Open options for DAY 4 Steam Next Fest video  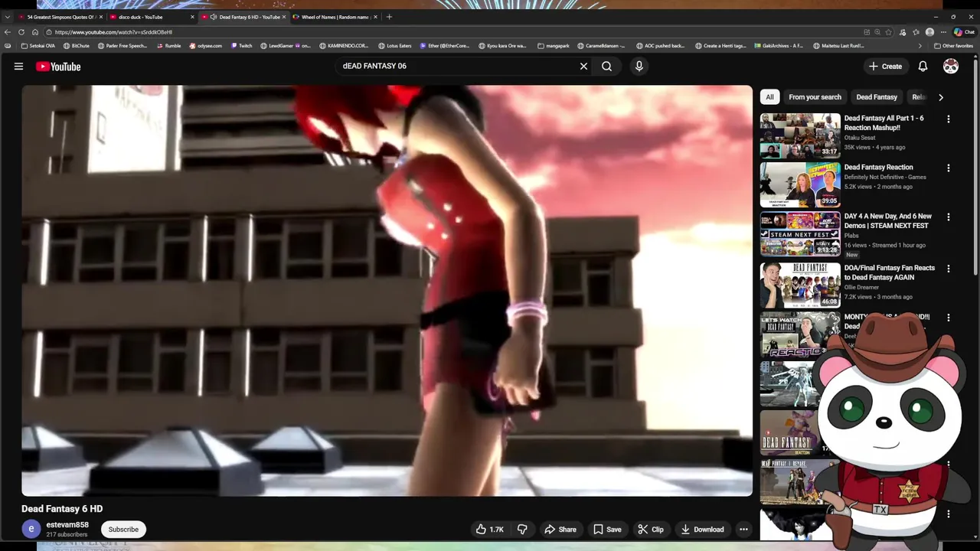click(949, 217)
